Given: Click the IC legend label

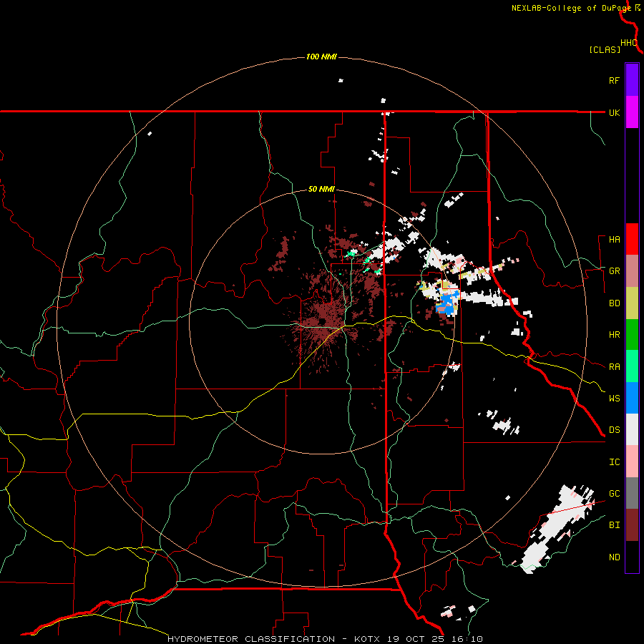Looking at the screenshot, I should (x=614, y=462).
